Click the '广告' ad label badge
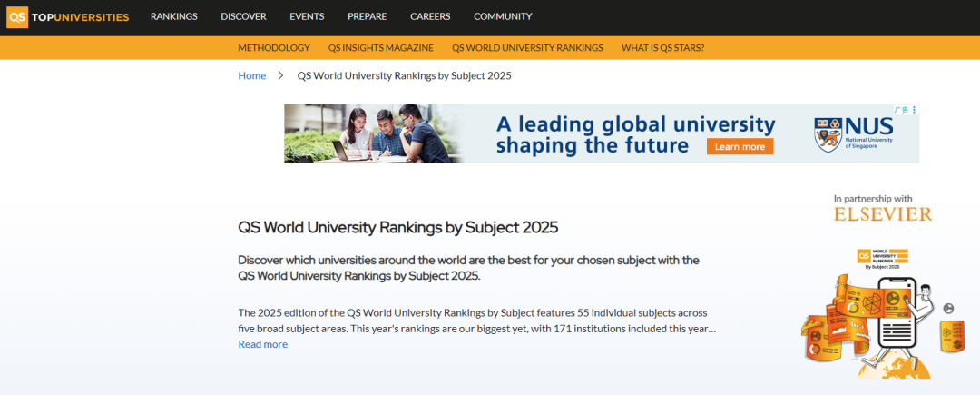 (x=902, y=110)
